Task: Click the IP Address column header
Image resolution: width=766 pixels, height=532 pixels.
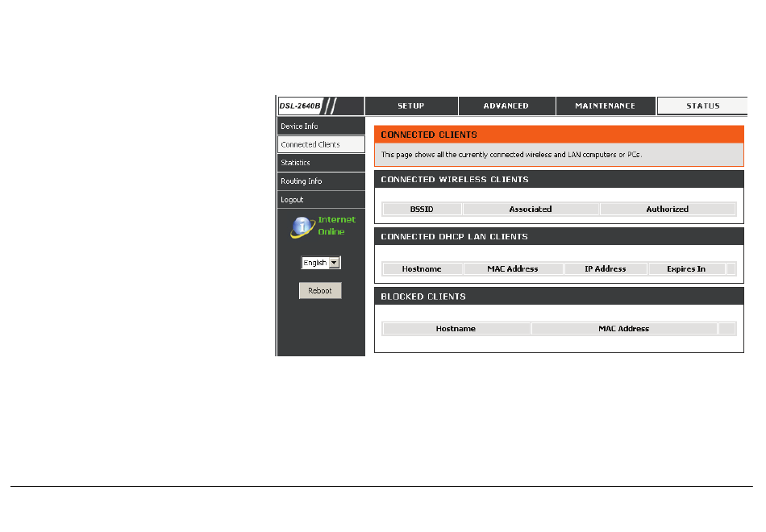Action: (605, 268)
